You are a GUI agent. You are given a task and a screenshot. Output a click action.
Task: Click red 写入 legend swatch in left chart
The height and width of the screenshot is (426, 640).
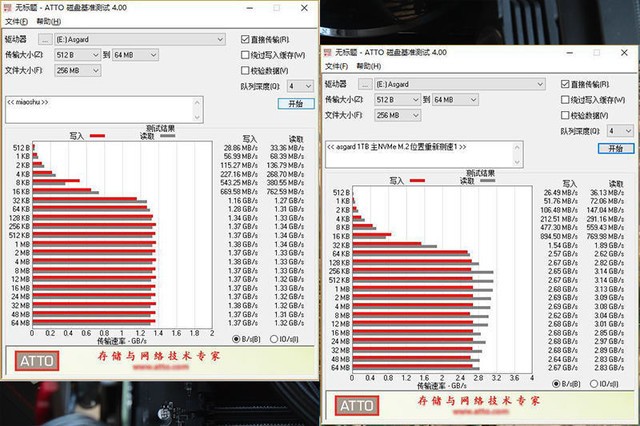[98, 136]
